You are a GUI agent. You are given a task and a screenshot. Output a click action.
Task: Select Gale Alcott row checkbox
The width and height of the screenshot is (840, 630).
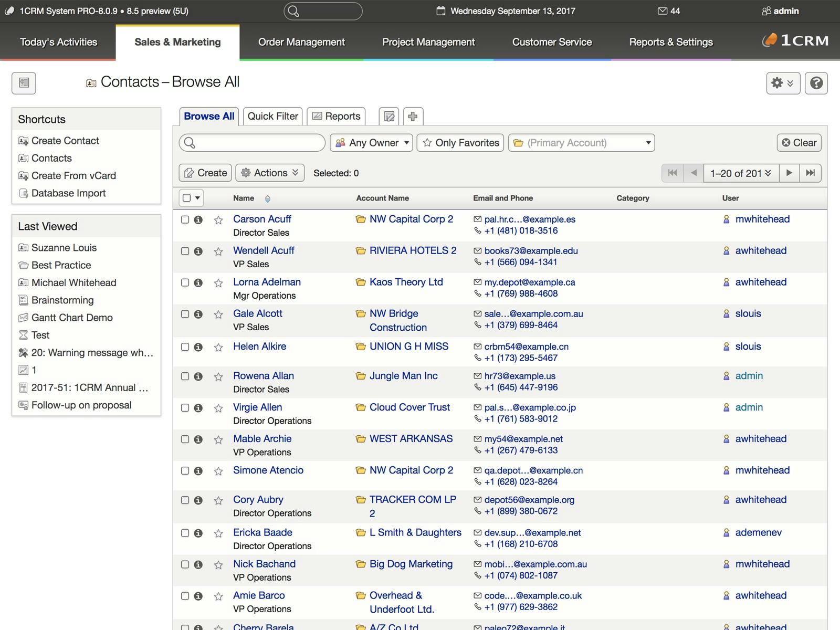[x=185, y=314]
